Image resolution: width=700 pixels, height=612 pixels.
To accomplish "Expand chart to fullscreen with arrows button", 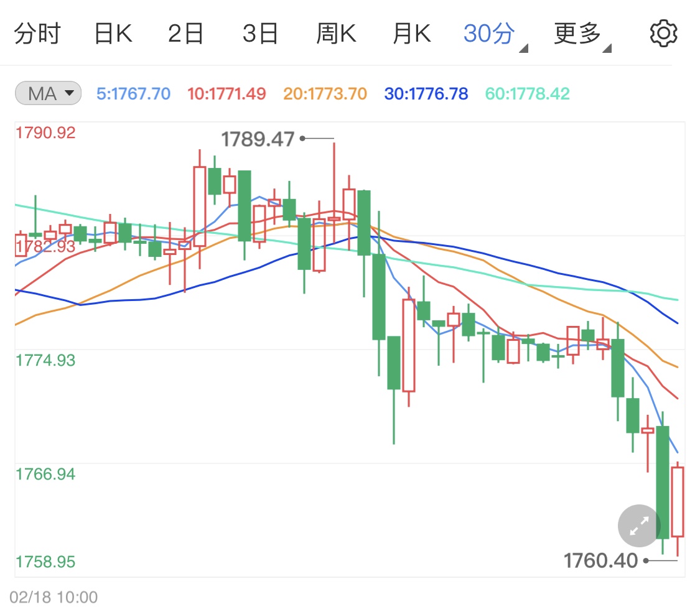I will tap(639, 526).
